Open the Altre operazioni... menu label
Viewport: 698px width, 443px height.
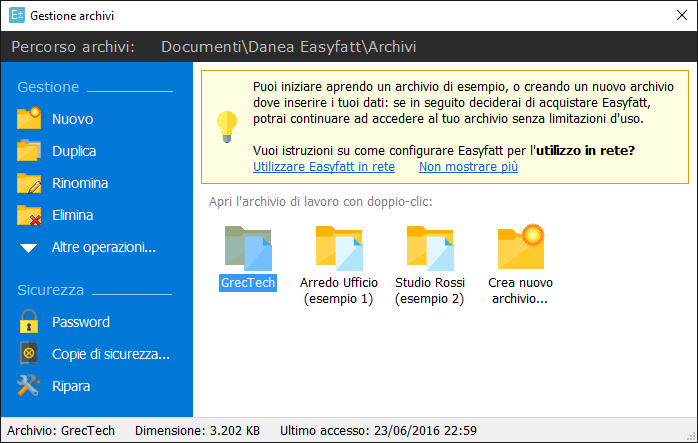click(x=103, y=247)
